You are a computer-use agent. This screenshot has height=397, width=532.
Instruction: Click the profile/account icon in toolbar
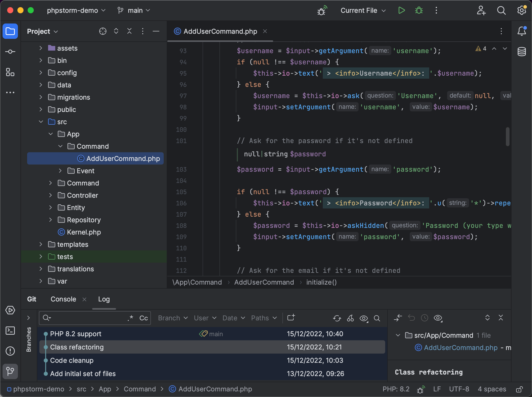coord(481,10)
